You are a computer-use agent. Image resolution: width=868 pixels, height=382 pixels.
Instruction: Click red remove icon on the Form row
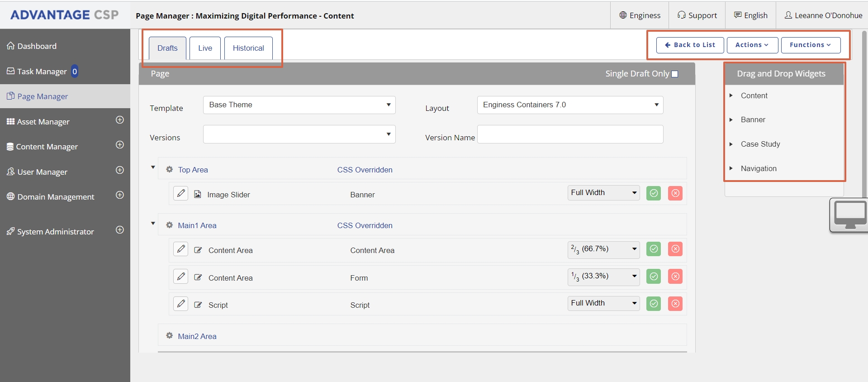tap(675, 277)
